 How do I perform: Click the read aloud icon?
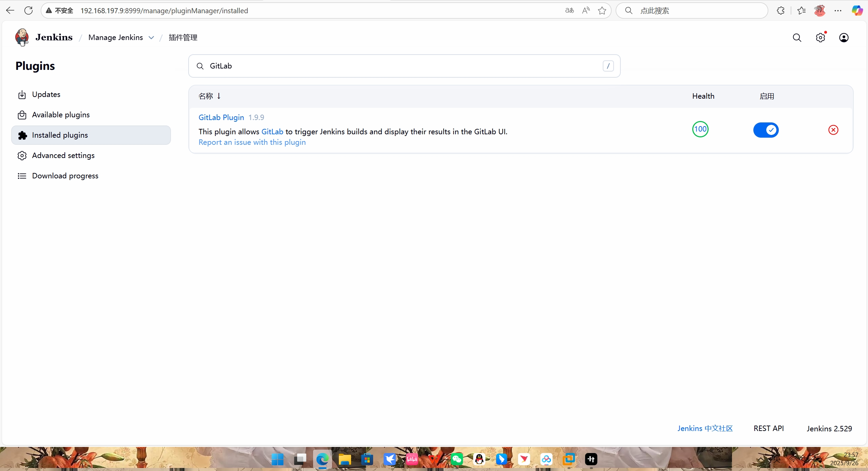pyautogui.click(x=586, y=11)
